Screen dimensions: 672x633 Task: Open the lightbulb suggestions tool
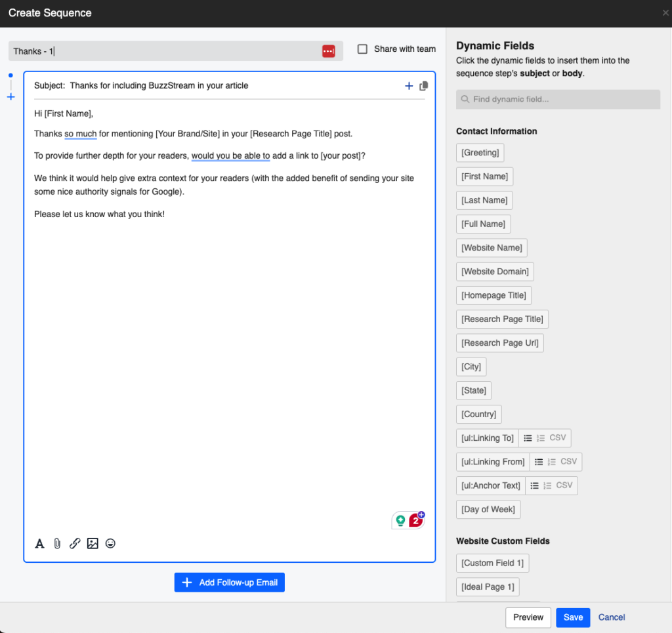tap(400, 520)
